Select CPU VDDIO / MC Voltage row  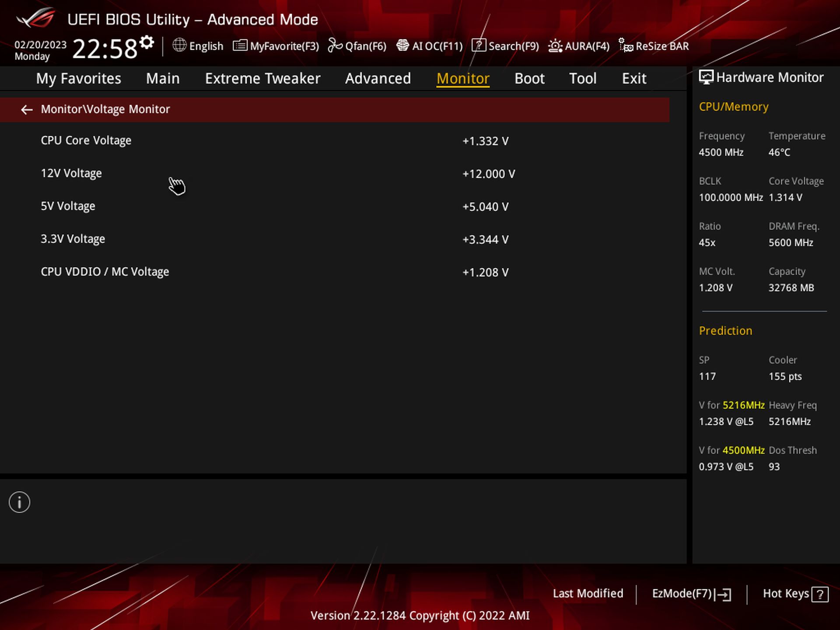pos(105,272)
